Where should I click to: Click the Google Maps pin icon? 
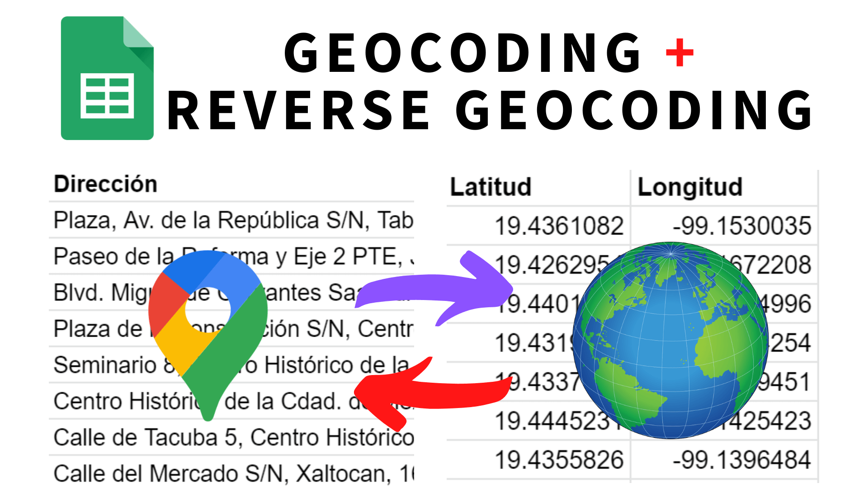(x=208, y=335)
